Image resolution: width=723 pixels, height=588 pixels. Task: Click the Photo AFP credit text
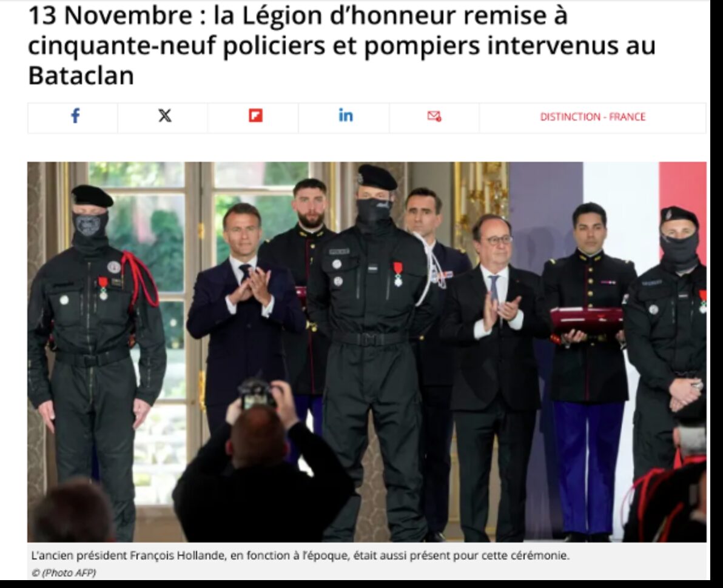coord(64,573)
